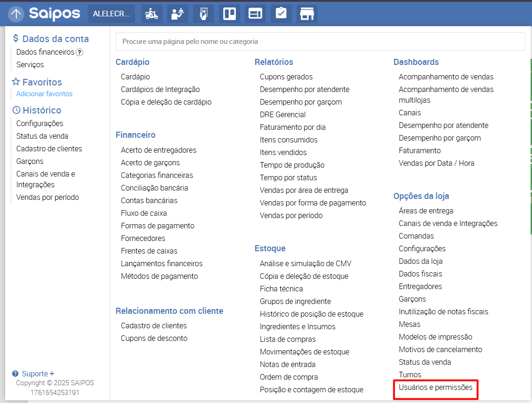Go to DRE Gerencial report

coord(283,114)
